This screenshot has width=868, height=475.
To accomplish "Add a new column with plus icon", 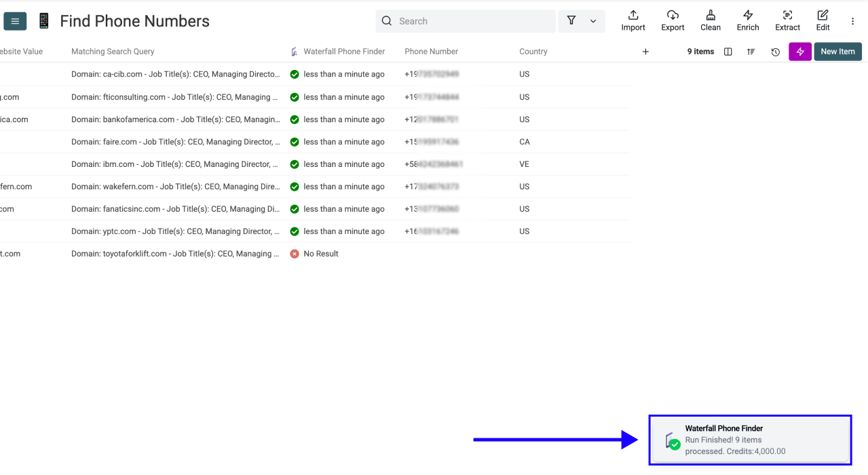I will (645, 52).
